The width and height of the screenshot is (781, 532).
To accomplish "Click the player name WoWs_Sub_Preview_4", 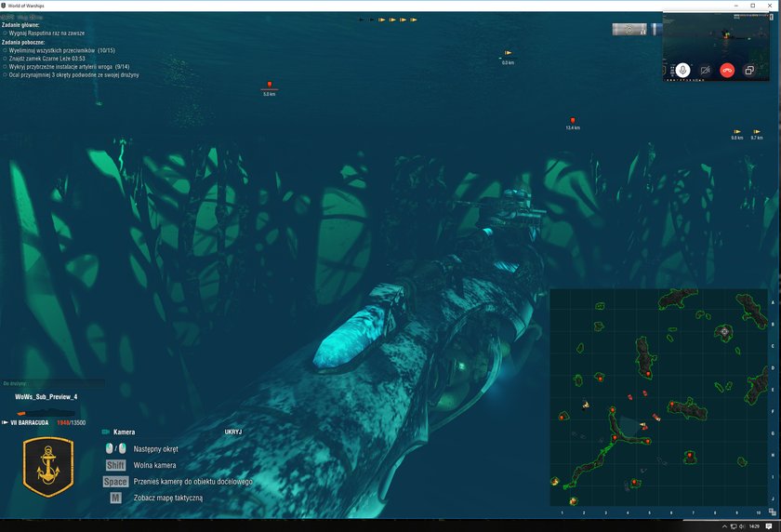I will point(46,397).
